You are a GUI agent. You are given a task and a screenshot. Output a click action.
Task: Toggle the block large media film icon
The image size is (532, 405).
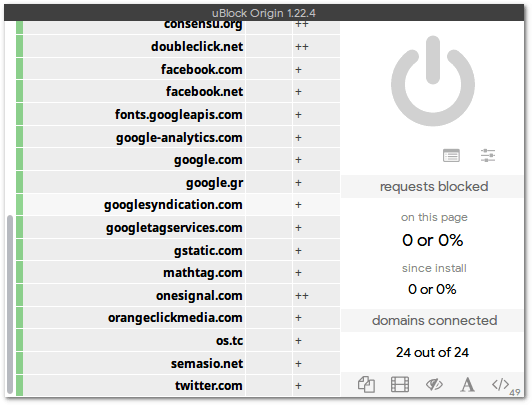(x=400, y=385)
